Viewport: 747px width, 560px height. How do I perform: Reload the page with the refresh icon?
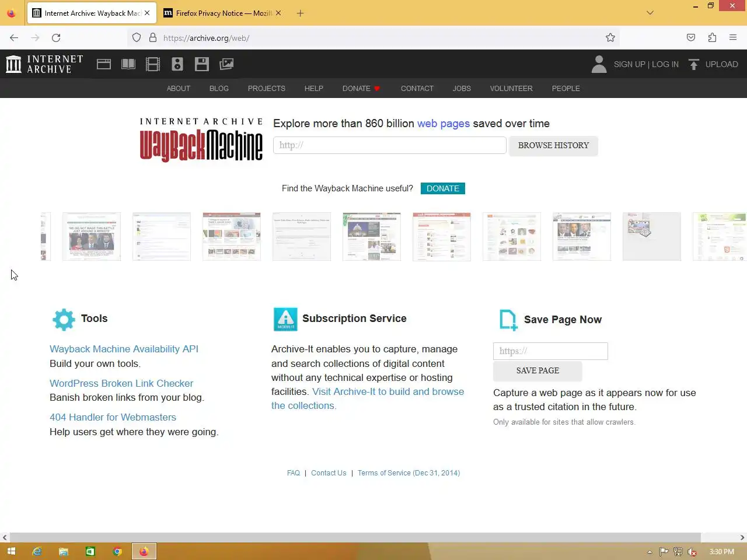[x=56, y=38]
